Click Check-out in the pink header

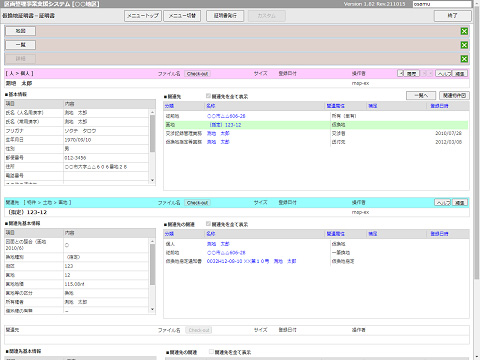point(198,74)
